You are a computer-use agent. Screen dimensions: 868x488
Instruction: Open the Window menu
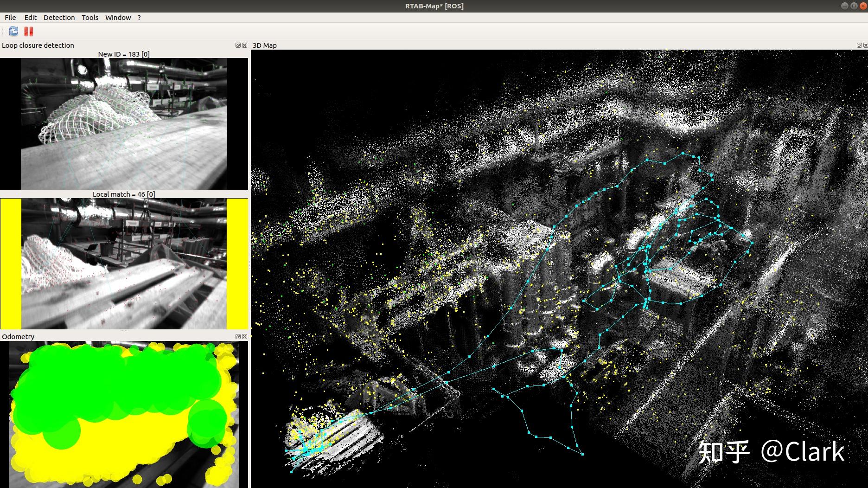pyautogui.click(x=118, y=17)
